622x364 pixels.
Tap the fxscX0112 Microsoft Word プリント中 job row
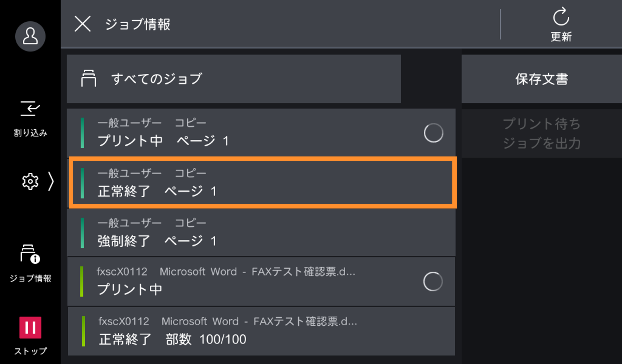tap(243, 281)
